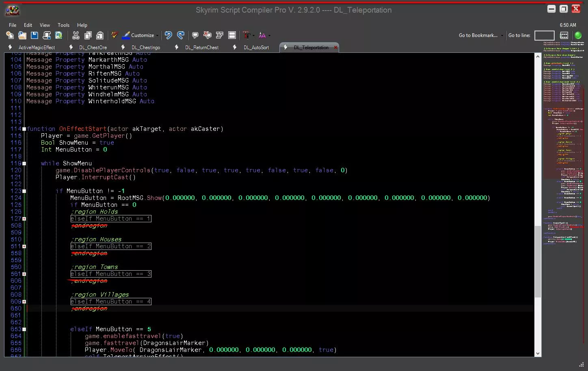Click the red T text tool icon
The width and height of the screenshot is (588, 371).
[246, 35]
